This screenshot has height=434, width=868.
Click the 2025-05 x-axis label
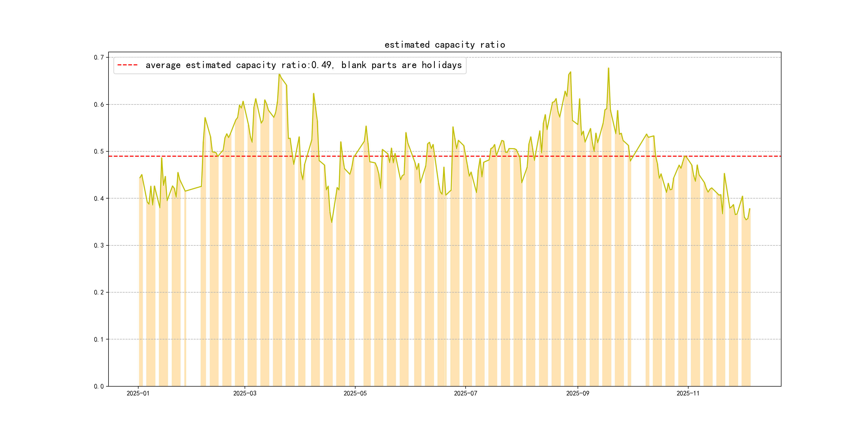coord(355,393)
